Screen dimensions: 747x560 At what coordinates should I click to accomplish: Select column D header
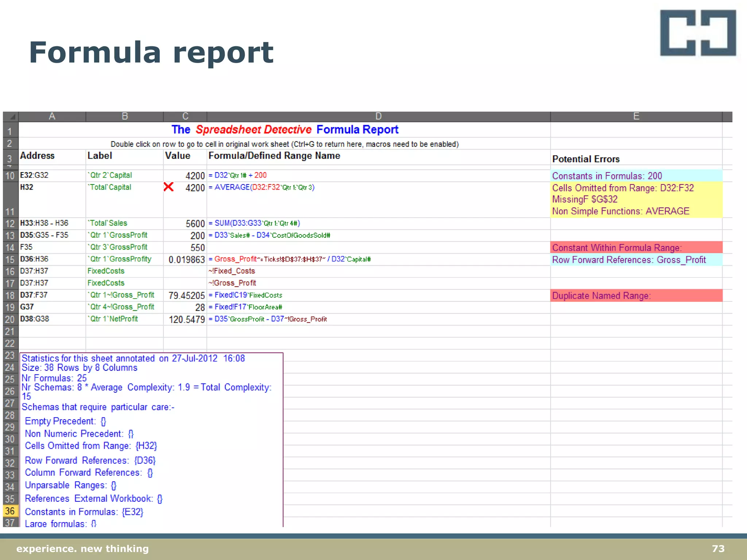379,117
